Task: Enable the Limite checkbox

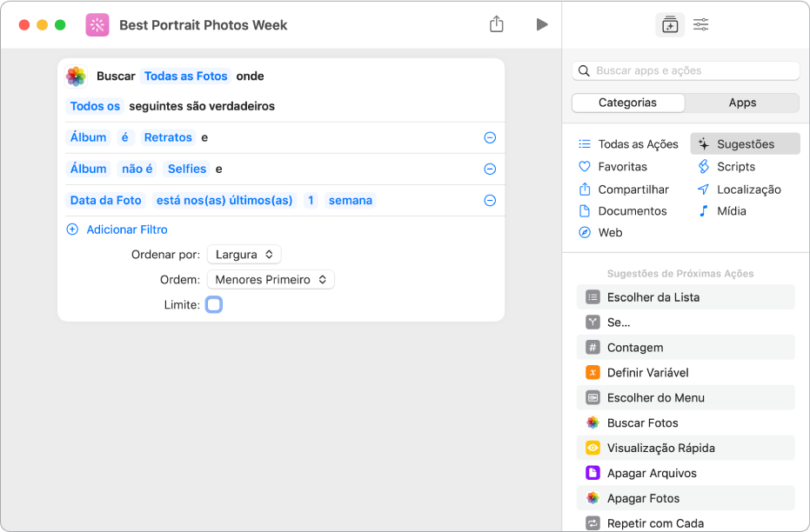Action: pyautogui.click(x=214, y=305)
